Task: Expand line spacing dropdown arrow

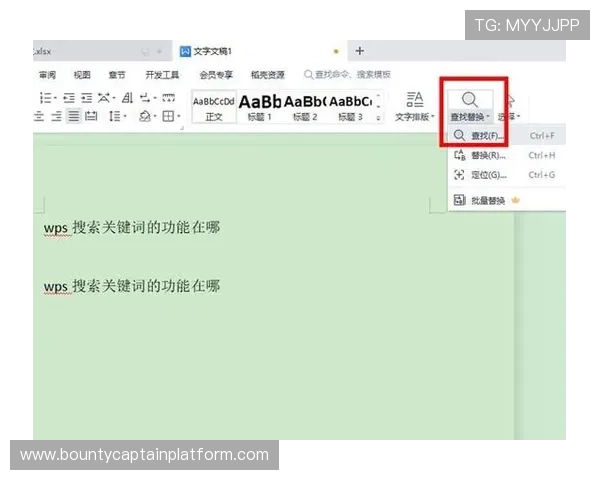Action: click(x=125, y=116)
